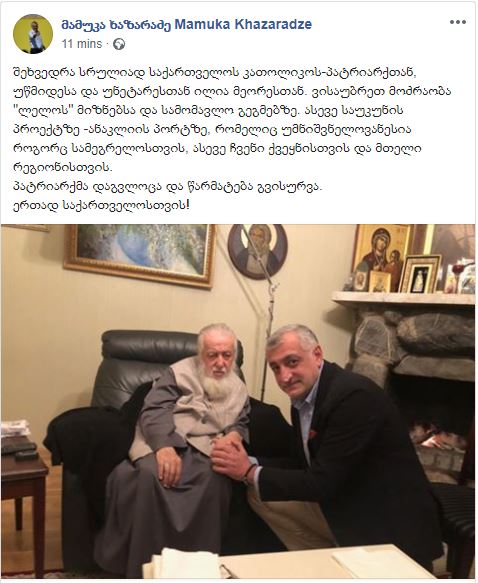
Task: Open the Mamuka Khazaradze profile name link
Action: click(187, 25)
